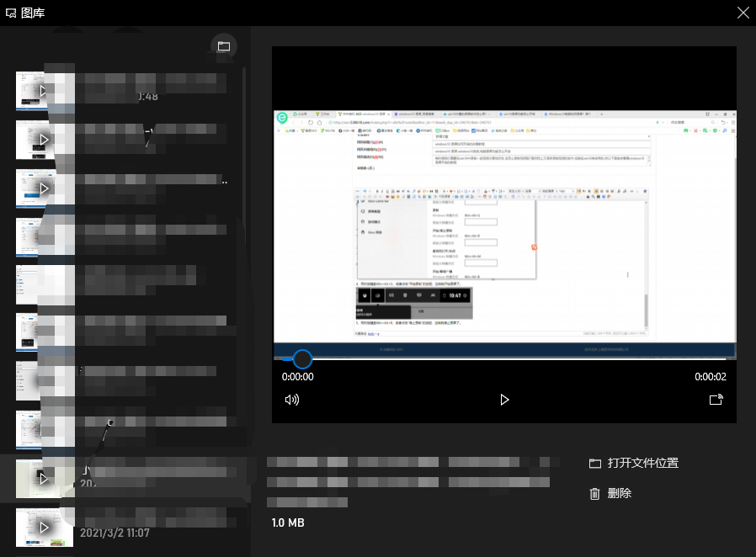Delete the clip using the 删除 button
The image size is (756, 557).
point(611,494)
